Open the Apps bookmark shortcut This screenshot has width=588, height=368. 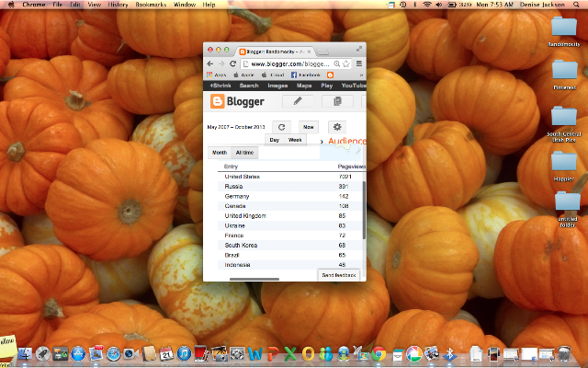[217, 75]
